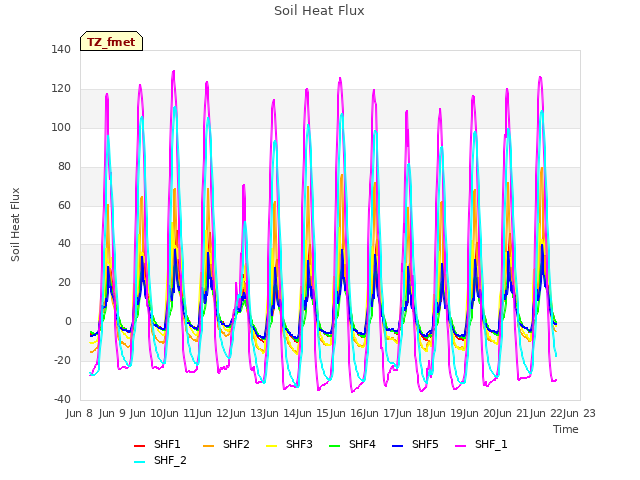This screenshot has height=480, width=640.
Task: Select the SHF2 legend label
Action: coord(236,444)
